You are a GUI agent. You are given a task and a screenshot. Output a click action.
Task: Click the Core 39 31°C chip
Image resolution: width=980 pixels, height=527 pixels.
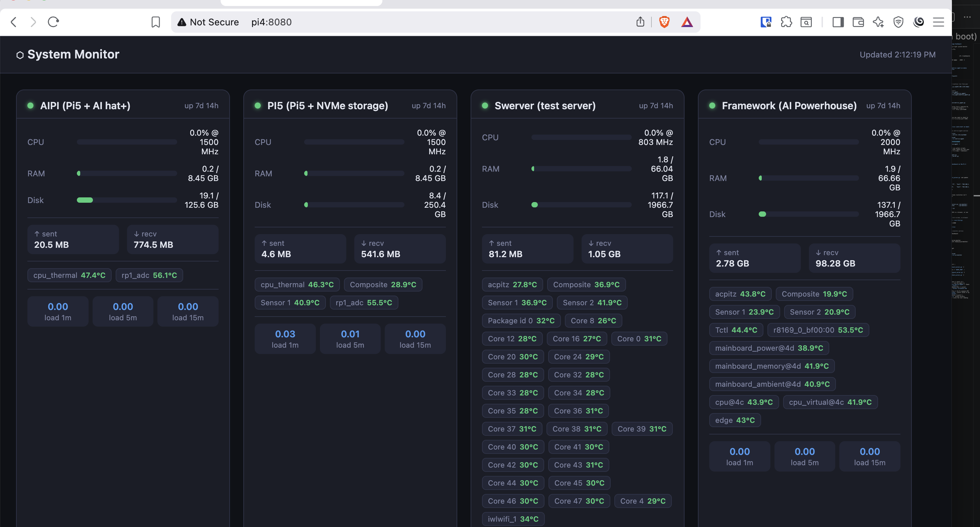pyautogui.click(x=642, y=429)
